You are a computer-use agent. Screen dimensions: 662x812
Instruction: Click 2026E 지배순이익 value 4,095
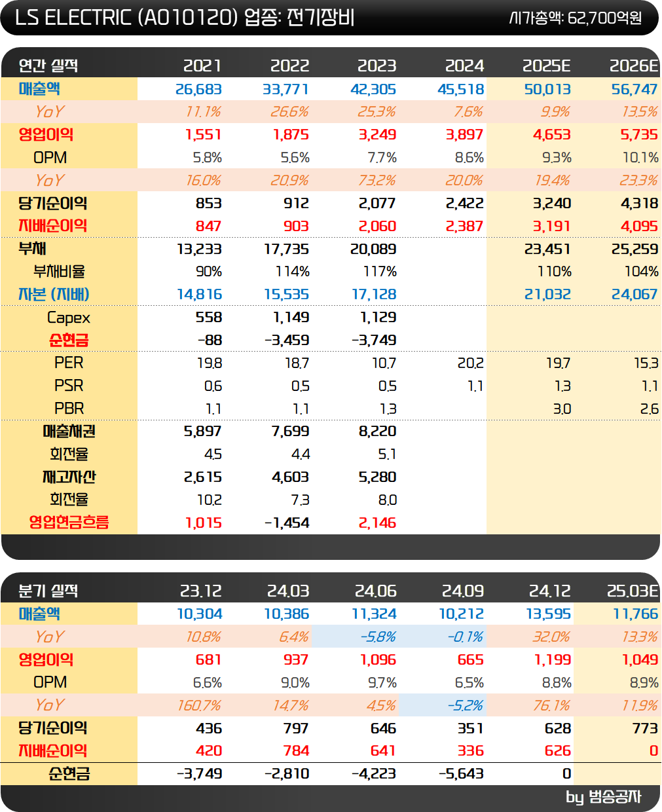pos(639,227)
